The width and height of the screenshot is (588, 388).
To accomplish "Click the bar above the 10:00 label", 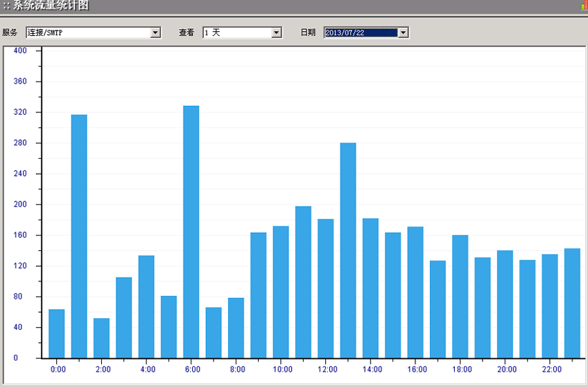I will (x=281, y=292).
